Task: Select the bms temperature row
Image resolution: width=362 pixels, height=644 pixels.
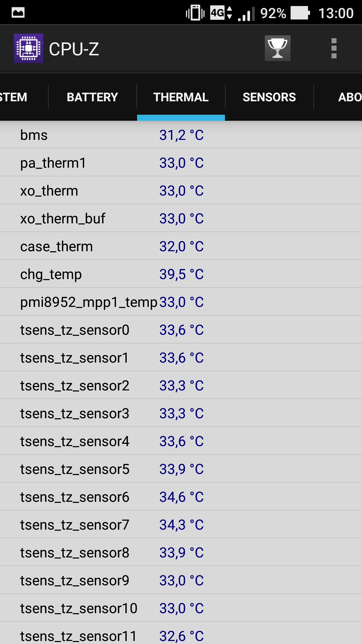Action: 181,135
